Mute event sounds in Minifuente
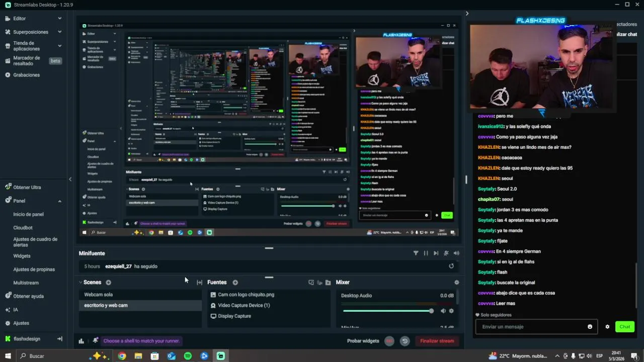Image resolution: width=644 pixels, height=362 pixels. pos(446,253)
